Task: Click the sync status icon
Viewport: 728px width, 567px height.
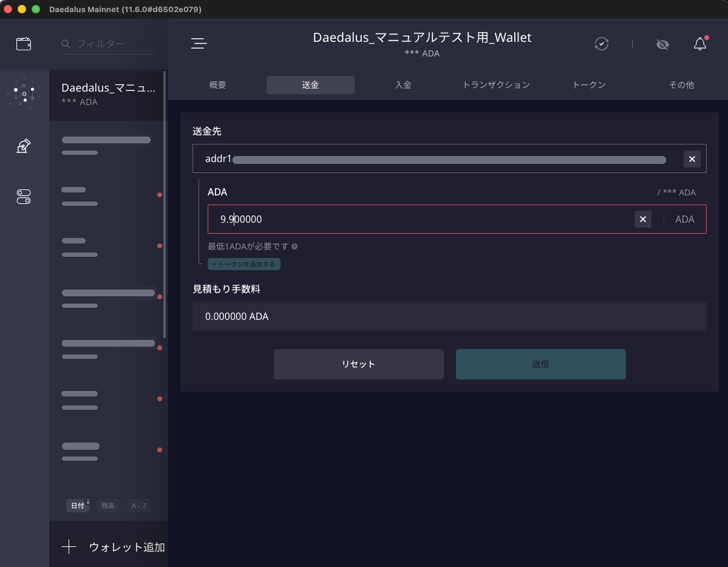Action: (x=601, y=44)
